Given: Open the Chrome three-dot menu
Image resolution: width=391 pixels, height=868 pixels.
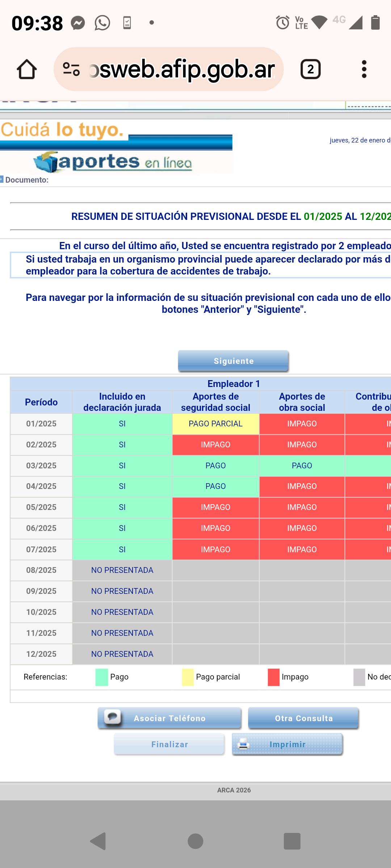Looking at the screenshot, I should coord(364,69).
